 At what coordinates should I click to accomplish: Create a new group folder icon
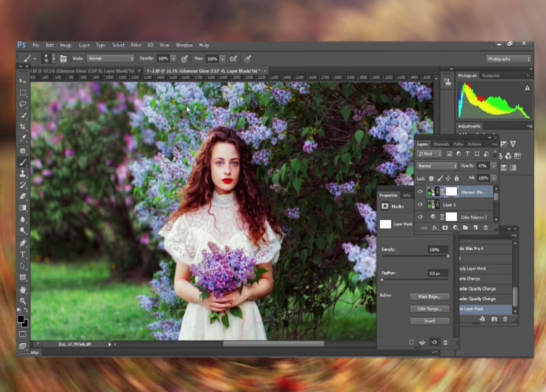[465, 228]
